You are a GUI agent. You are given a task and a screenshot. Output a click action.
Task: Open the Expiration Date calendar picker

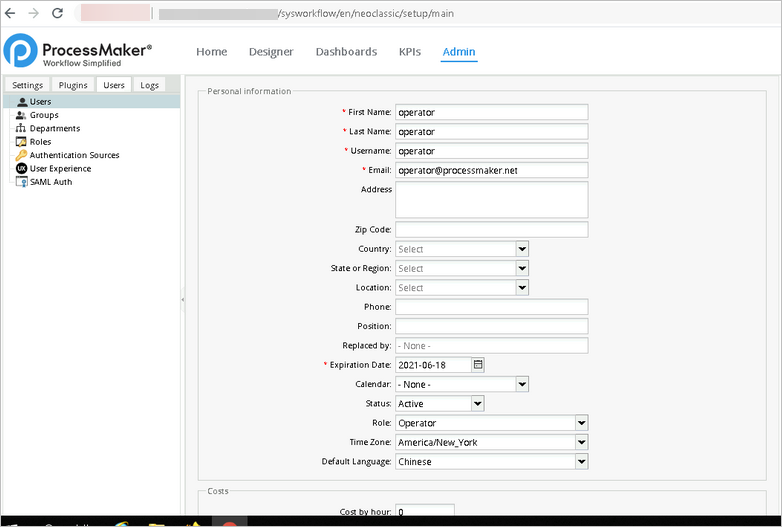pos(478,365)
